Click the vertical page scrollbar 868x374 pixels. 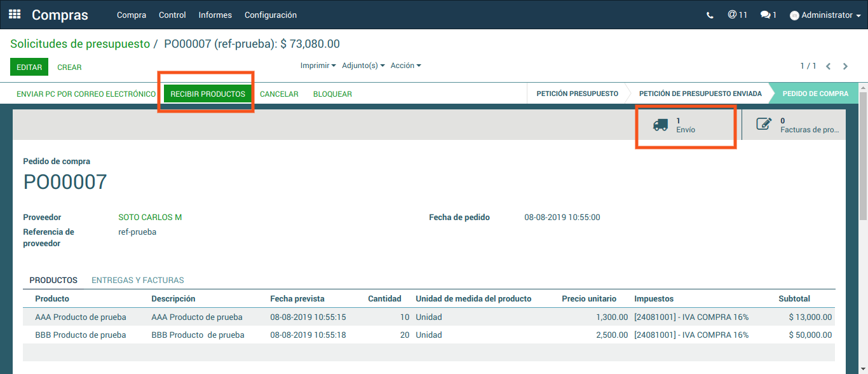862,159
